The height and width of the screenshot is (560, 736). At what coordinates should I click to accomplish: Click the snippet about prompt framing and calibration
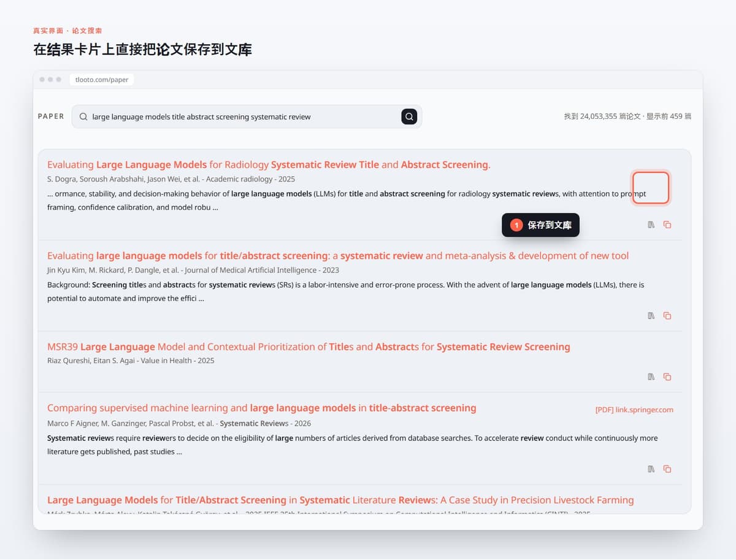pyautogui.click(x=347, y=201)
